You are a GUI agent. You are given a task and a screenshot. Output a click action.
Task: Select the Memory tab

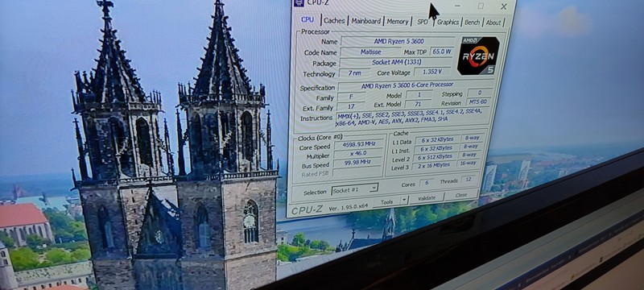pyautogui.click(x=397, y=22)
